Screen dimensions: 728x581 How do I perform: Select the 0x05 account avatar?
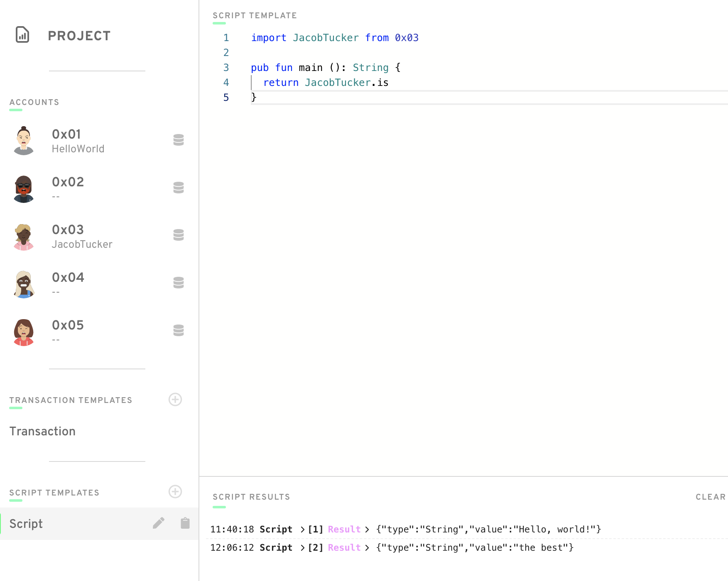(24, 332)
